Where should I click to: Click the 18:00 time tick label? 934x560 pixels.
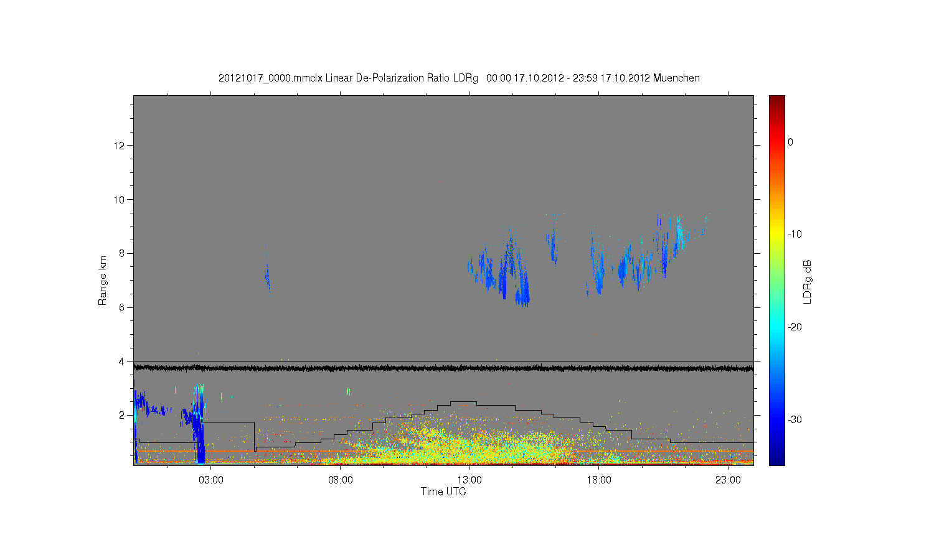click(x=599, y=480)
